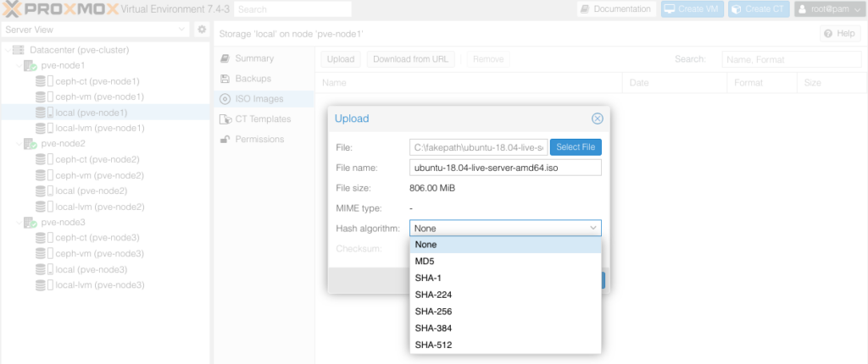This screenshot has width=868, height=364.
Task: Close the Upload dialog
Action: [x=597, y=119]
